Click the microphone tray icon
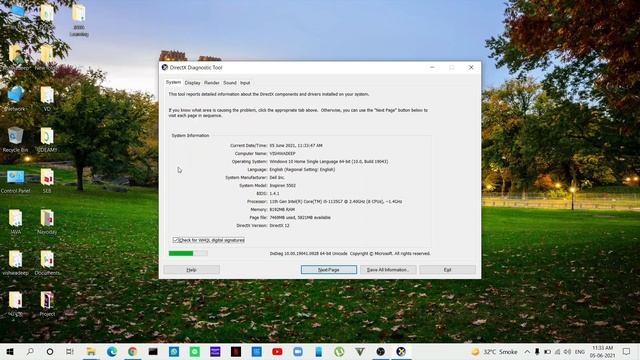 pyautogui.click(x=537, y=352)
